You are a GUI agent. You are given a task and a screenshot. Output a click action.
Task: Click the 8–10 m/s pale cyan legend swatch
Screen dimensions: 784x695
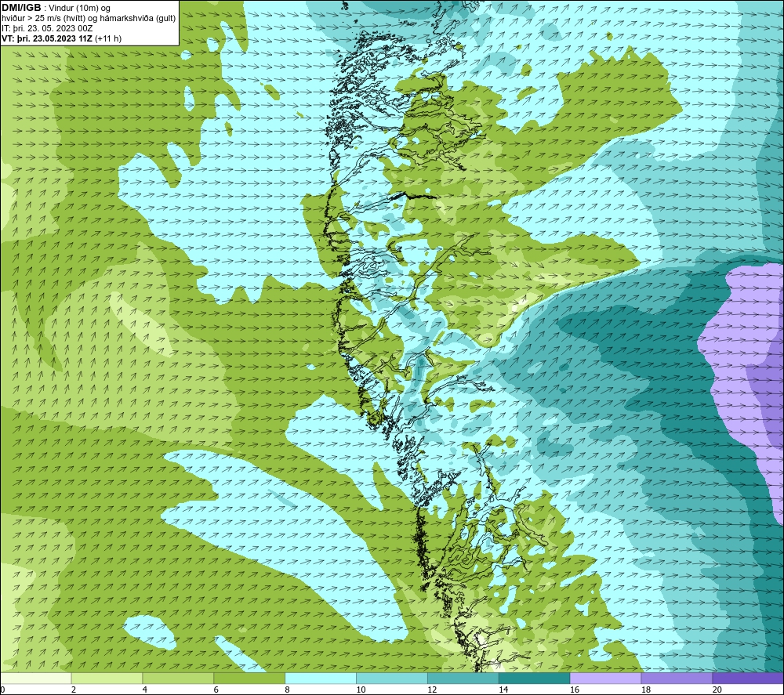321,678
